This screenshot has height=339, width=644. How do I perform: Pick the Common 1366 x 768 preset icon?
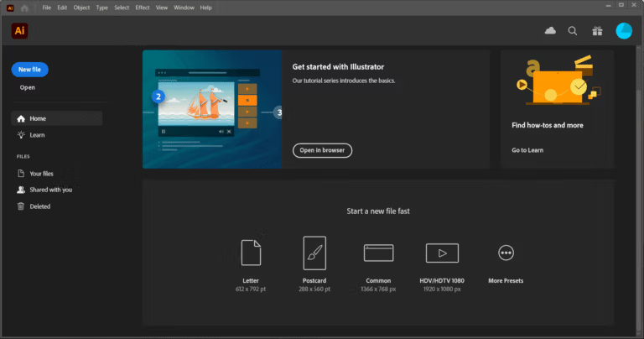point(378,253)
